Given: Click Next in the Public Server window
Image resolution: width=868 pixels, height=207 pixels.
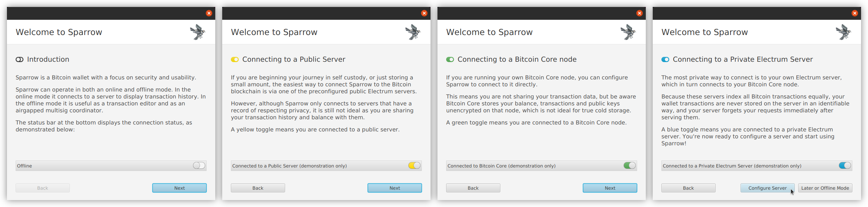Looking at the screenshot, I should pos(395,188).
